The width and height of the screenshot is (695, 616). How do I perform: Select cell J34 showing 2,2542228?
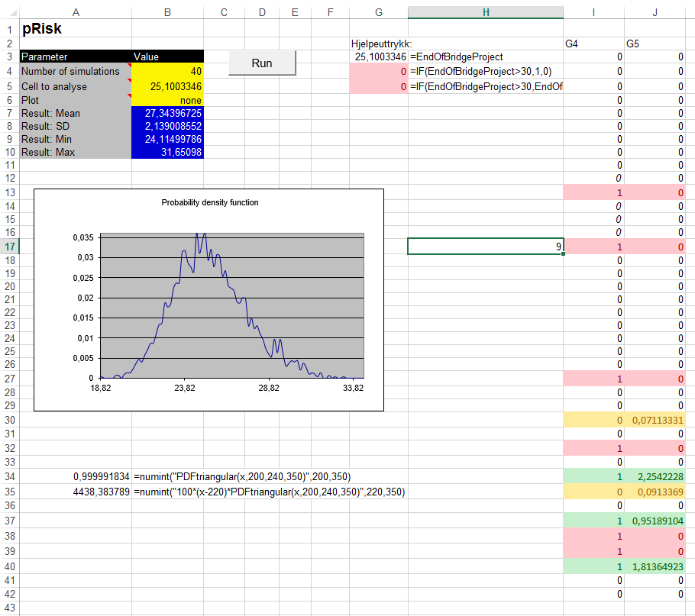[655, 476]
